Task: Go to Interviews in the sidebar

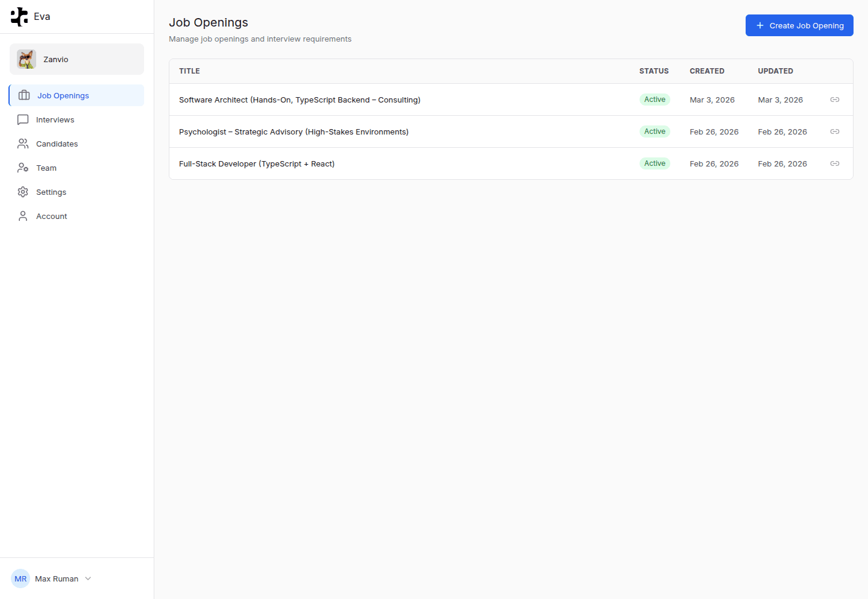Action: [x=77, y=119]
